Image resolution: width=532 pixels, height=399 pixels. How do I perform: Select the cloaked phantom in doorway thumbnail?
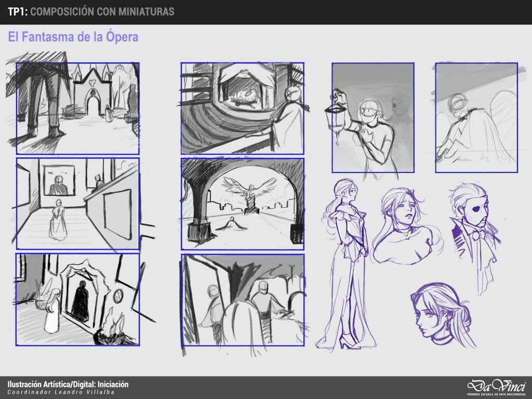coord(77,299)
